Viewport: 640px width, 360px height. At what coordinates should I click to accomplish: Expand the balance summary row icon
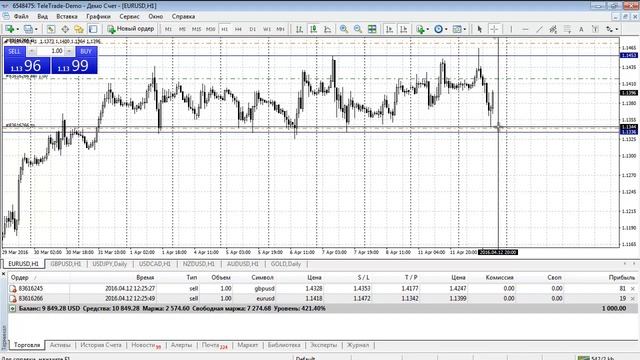pyautogui.click(x=13, y=309)
